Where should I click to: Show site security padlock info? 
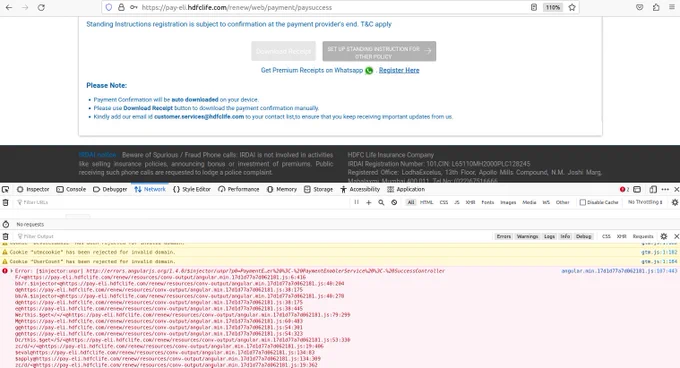[121, 7]
